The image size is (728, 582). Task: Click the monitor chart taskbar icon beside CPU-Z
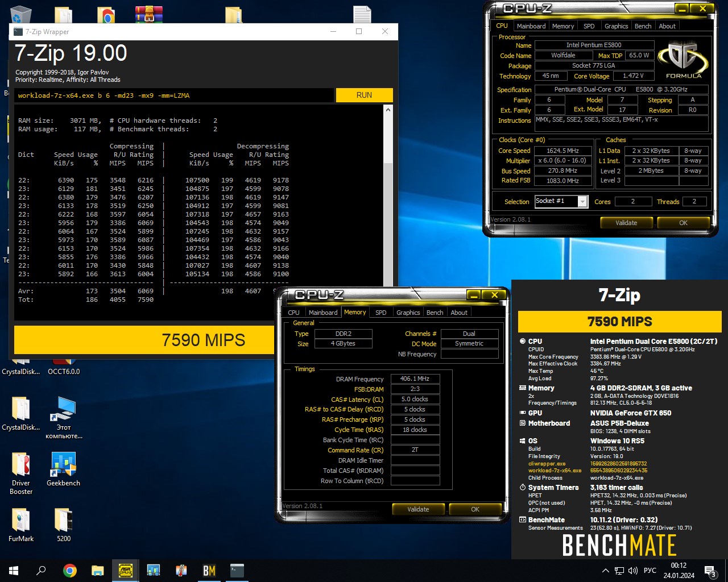(154, 571)
